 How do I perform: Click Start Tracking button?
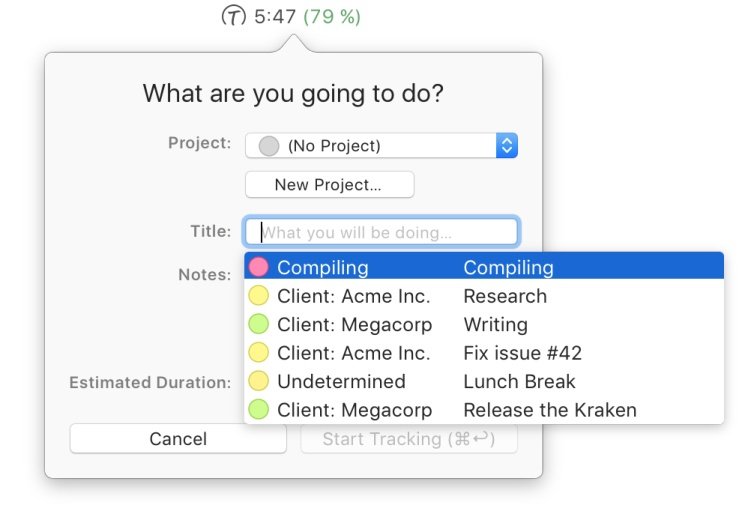coord(409,438)
